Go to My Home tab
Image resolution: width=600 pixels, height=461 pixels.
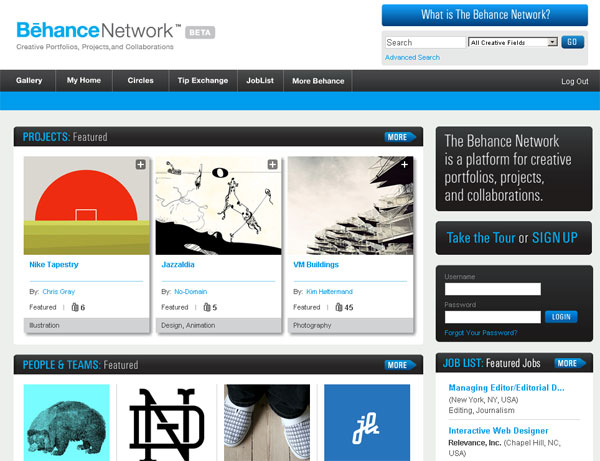(84, 81)
